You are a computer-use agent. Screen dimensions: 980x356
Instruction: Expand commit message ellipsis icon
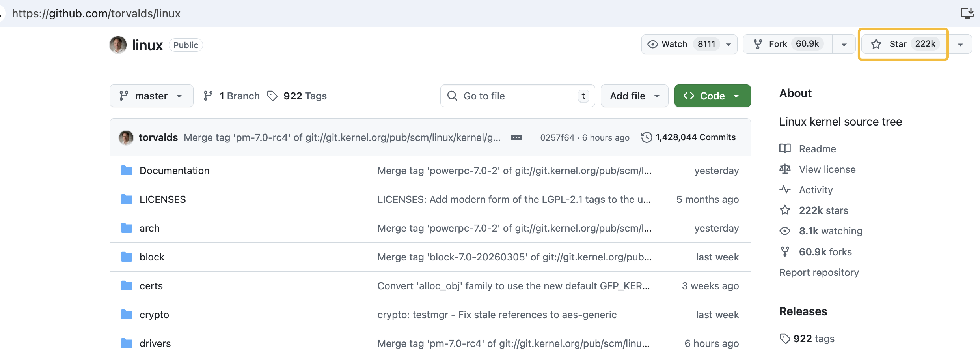(x=516, y=137)
